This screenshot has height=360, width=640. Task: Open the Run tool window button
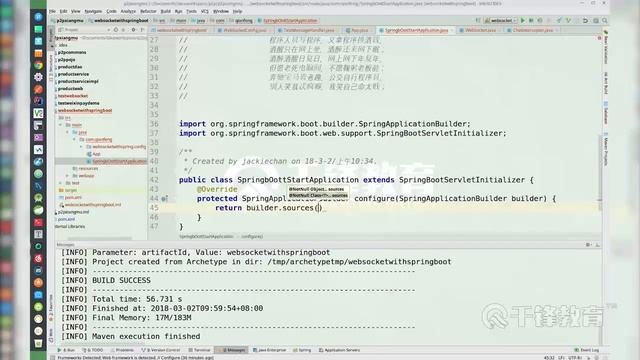66,350
